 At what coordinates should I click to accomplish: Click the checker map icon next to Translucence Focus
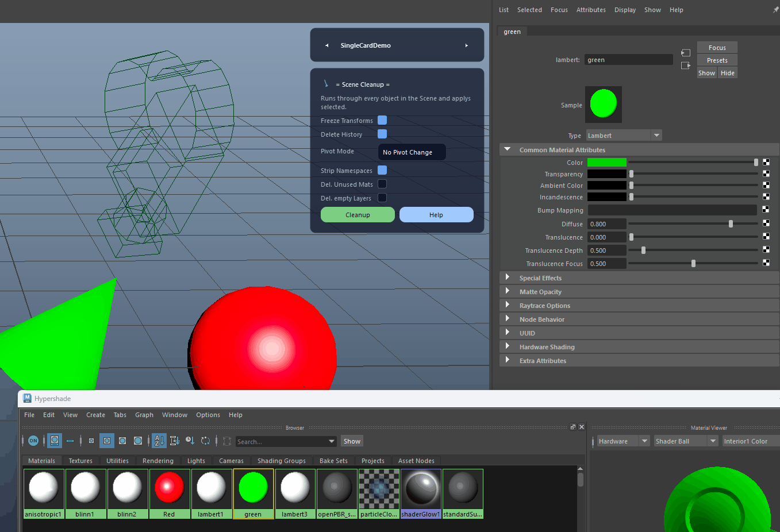click(x=766, y=263)
